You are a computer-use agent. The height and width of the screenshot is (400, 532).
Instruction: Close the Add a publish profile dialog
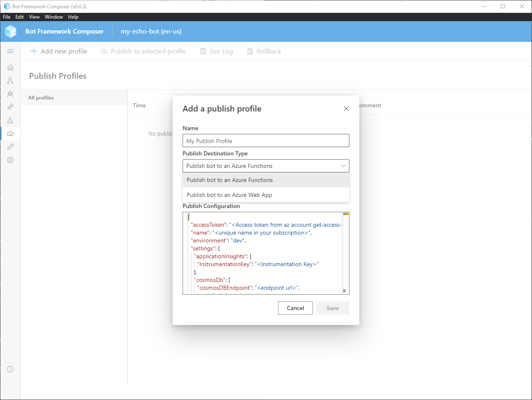[x=347, y=109]
